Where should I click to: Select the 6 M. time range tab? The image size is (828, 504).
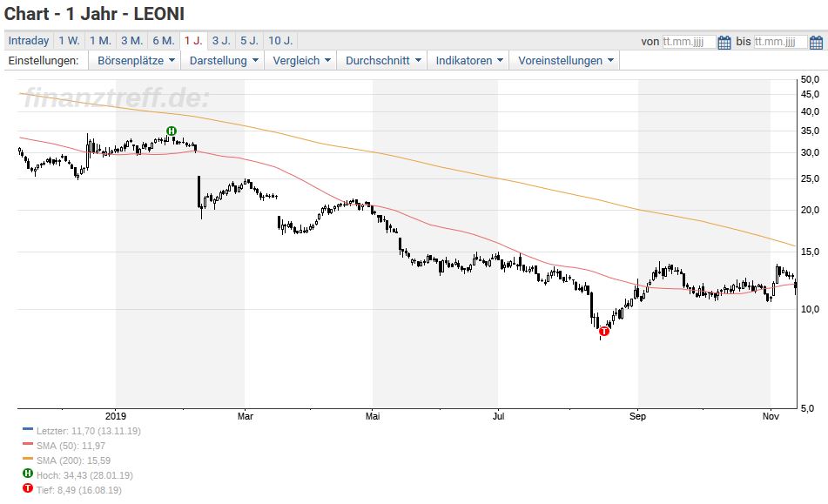pyautogui.click(x=163, y=41)
